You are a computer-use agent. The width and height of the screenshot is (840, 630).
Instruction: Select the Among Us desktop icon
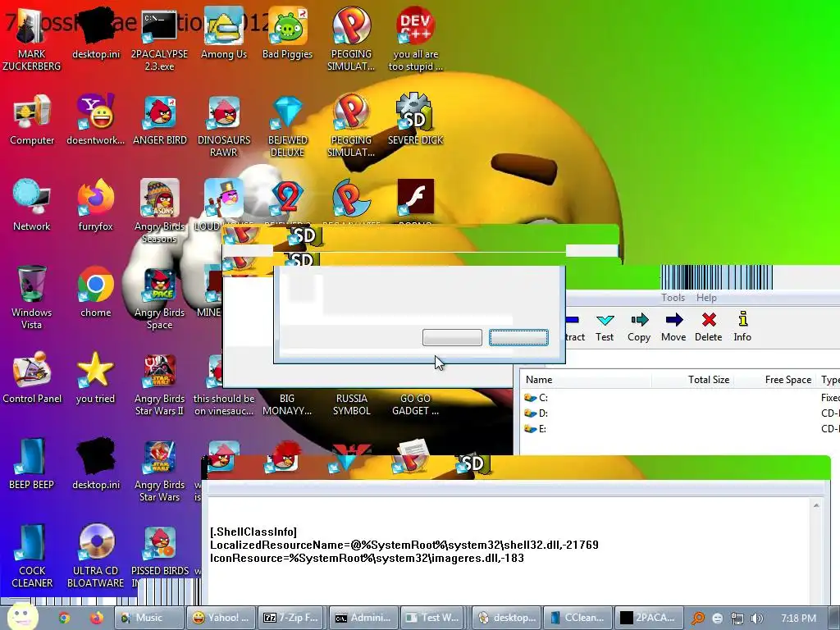click(x=223, y=34)
